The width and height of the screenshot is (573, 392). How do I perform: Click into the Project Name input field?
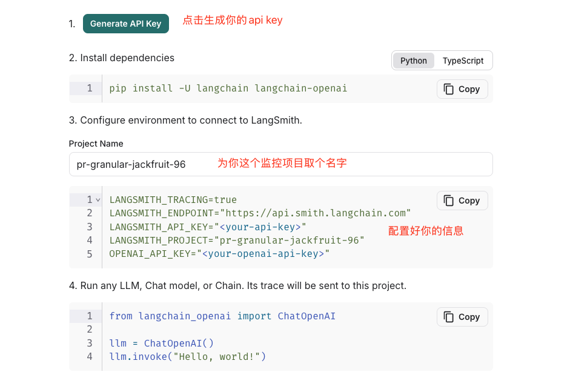tap(280, 164)
